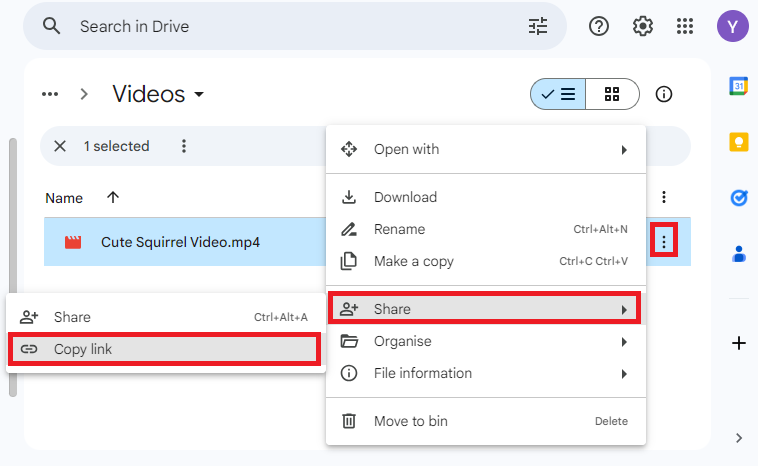Click the Download arrow icon
758x467 pixels.
click(x=349, y=197)
